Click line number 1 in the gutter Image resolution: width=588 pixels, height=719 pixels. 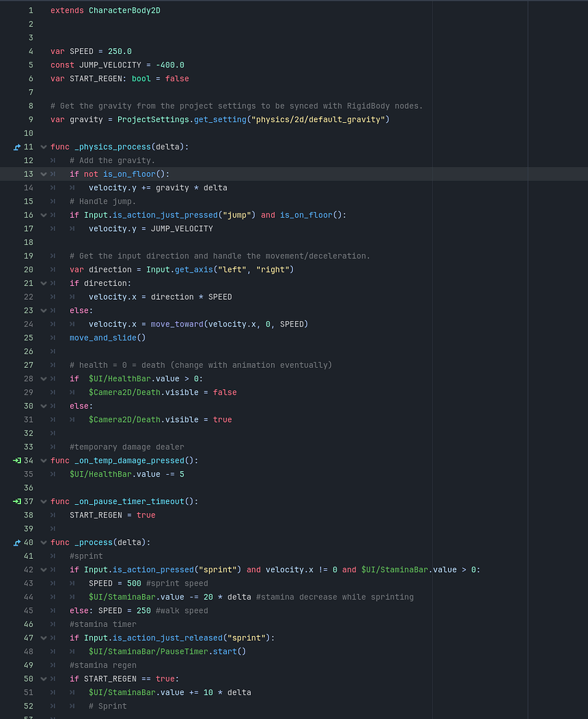pyautogui.click(x=30, y=11)
